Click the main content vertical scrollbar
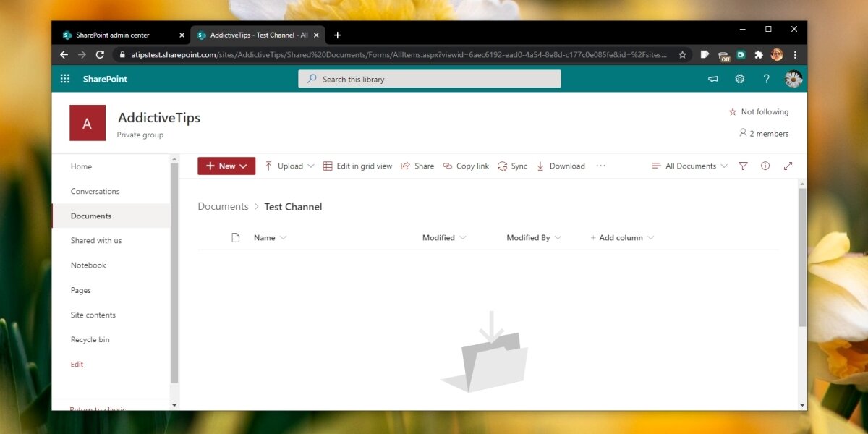 pos(802,258)
